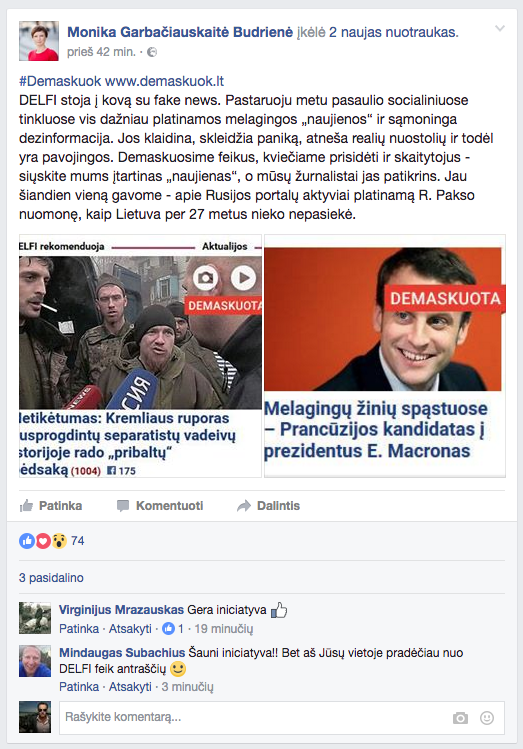Click the wow face reaction icon
523x749 pixels.
(59, 541)
